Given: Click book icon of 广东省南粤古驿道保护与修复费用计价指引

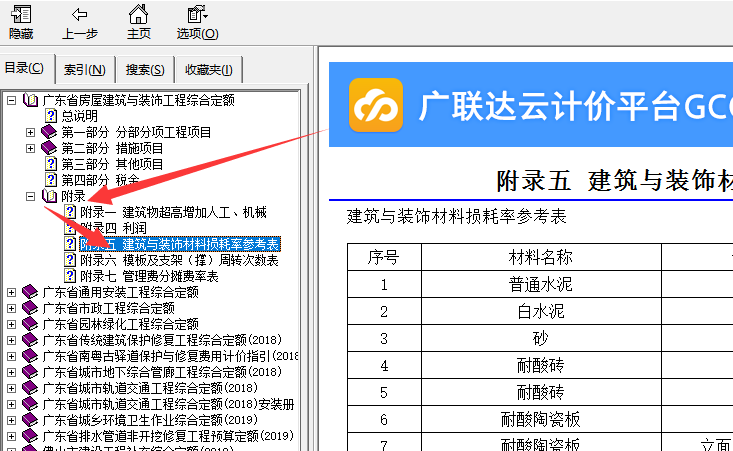Looking at the screenshot, I should (x=30, y=356).
